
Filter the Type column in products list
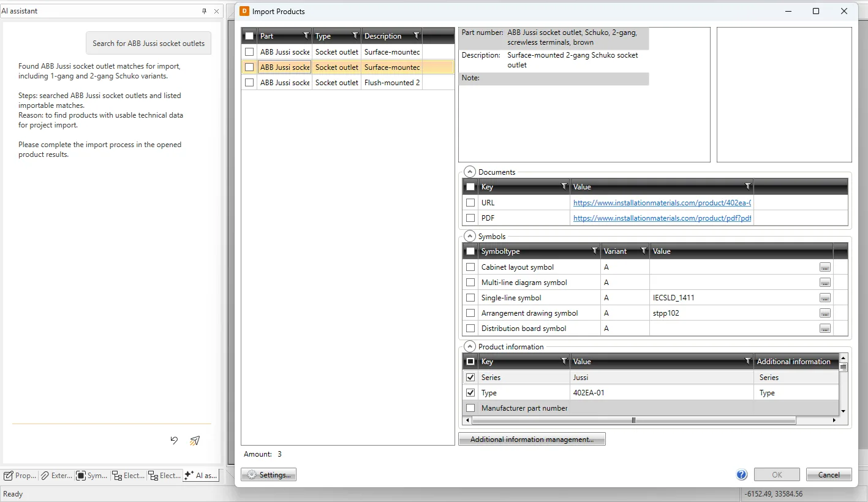tap(355, 36)
